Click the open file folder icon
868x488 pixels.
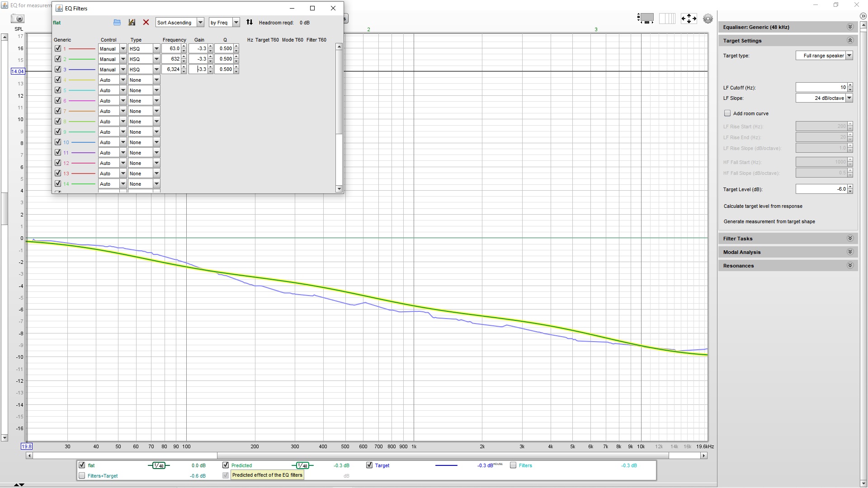[x=117, y=22]
